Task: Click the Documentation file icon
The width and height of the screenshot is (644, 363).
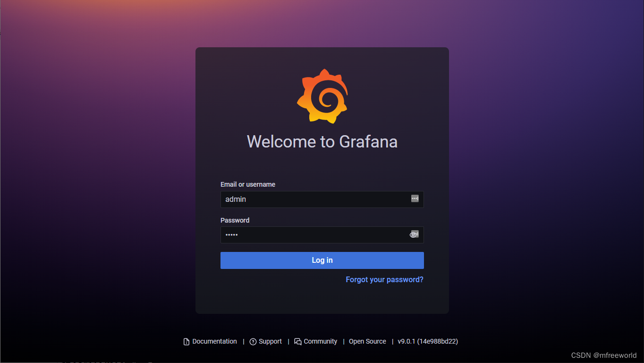Action: coord(186,342)
